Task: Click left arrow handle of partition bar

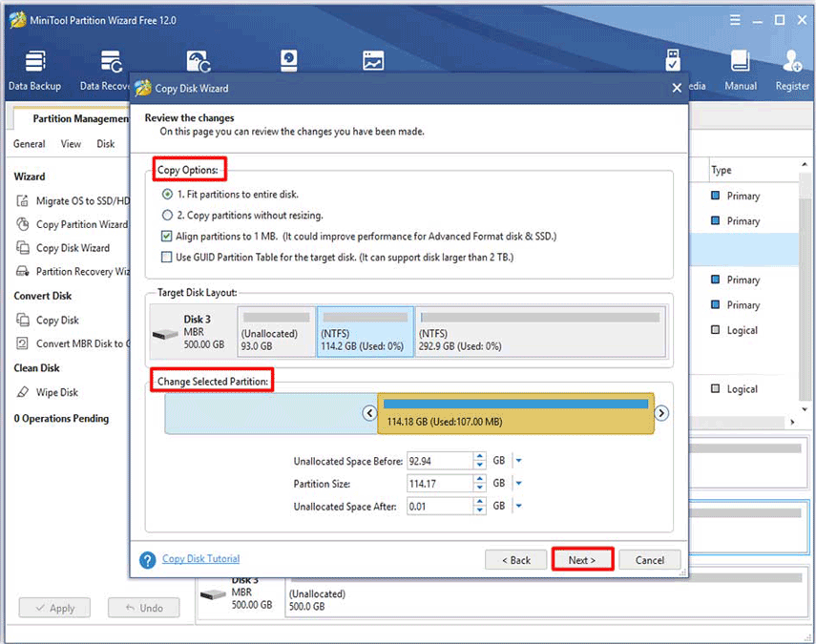Action: (369, 413)
